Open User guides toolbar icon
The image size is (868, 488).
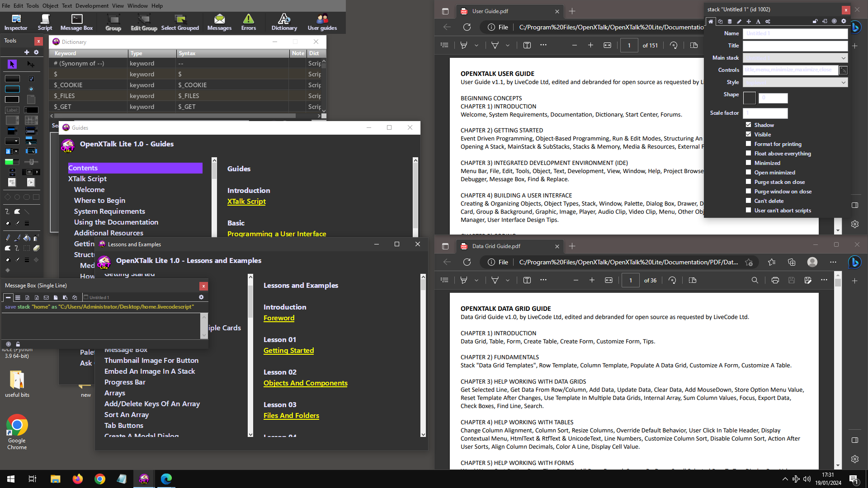pos(322,22)
